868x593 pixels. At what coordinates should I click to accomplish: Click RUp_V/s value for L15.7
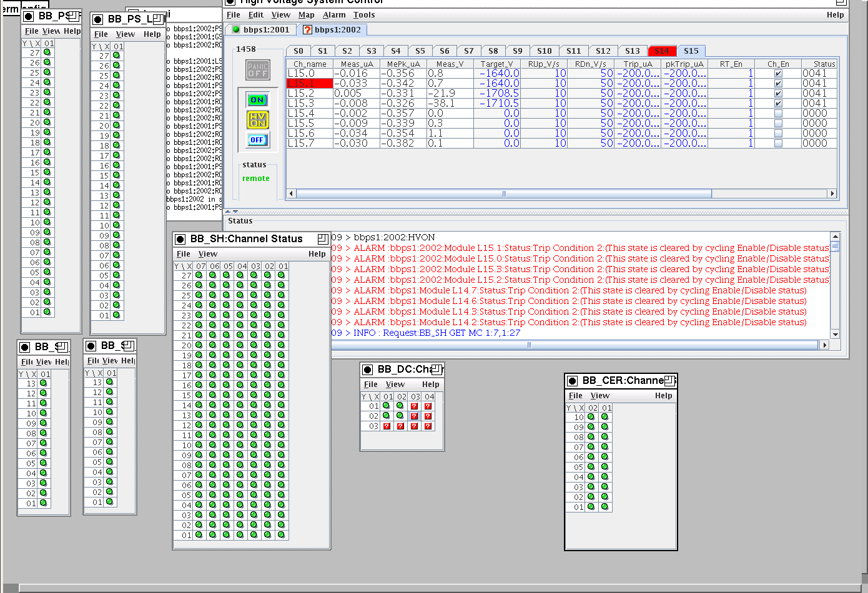(x=544, y=144)
